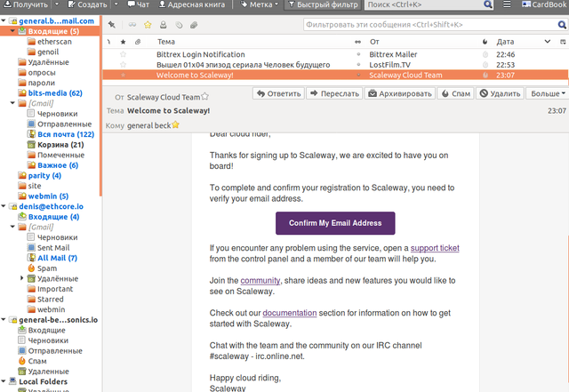Toggle the contacts quick filter icon

tap(164, 25)
